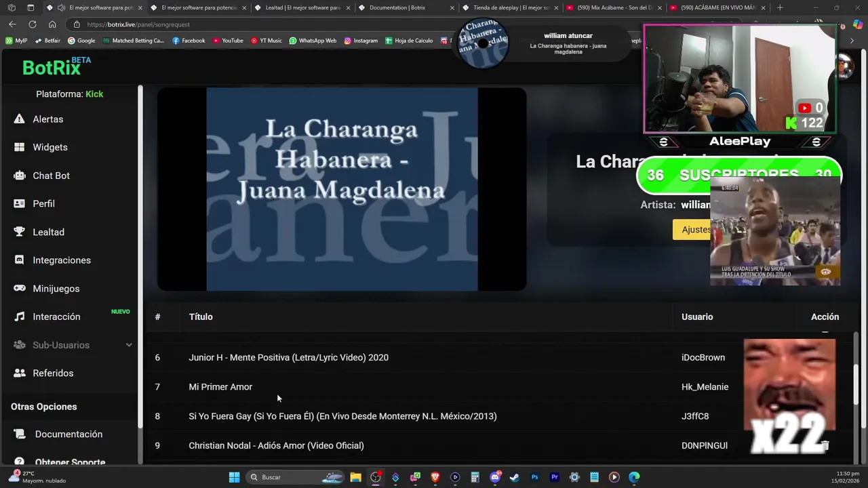Viewport: 868px width, 488px height.
Task: Click the BotRix BETA logo
Action: click(x=56, y=66)
